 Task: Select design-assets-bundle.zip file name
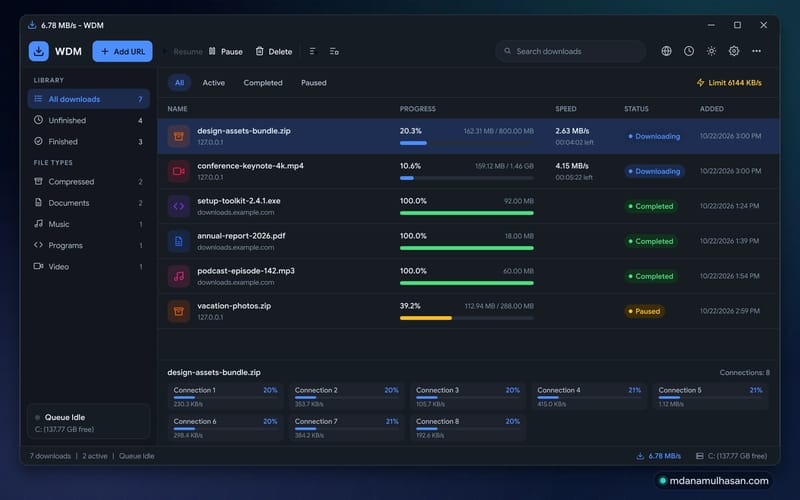(x=244, y=131)
